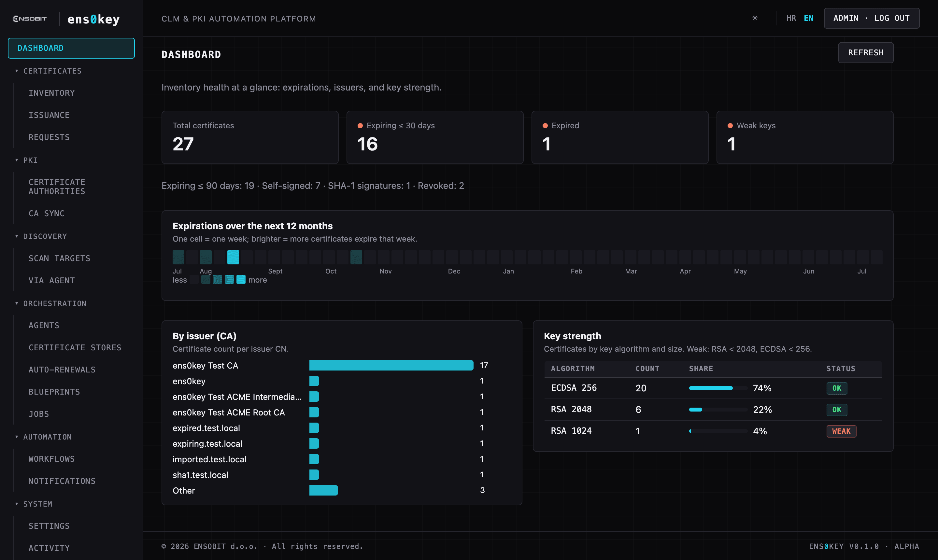Viewport: 938px width, 560px height.
Task: Click the Ensobit logo
Action: 29,19
